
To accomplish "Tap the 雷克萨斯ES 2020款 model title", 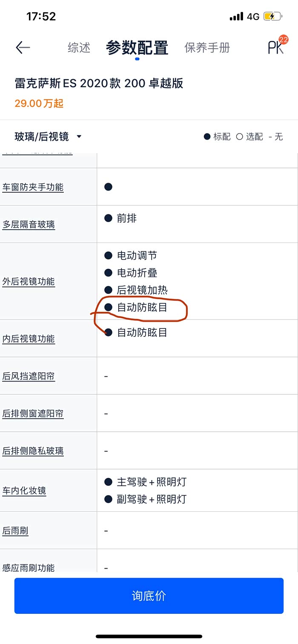I will pyautogui.click(x=99, y=83).
